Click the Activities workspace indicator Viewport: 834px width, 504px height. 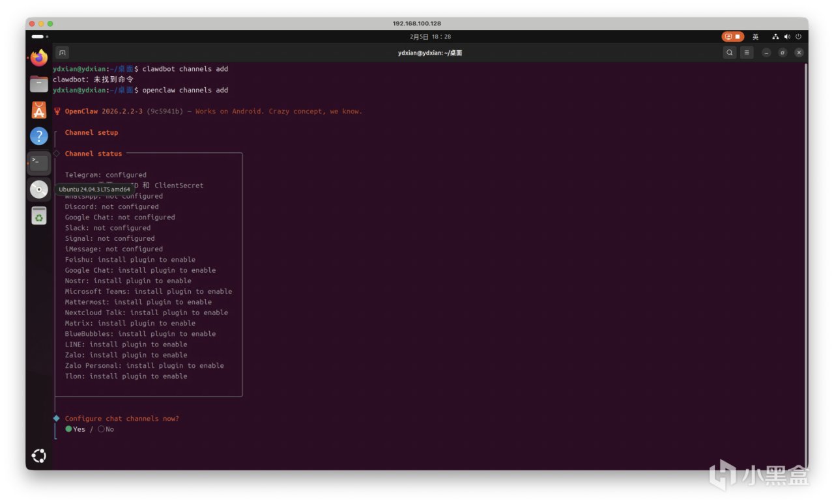coord(40,36)
